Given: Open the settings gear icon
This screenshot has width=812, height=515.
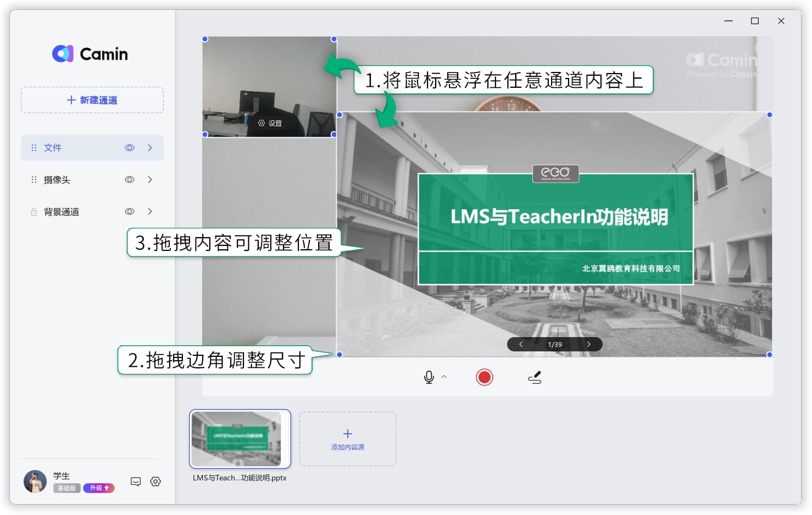Looking at the screenshot, I should click(155, 482).
